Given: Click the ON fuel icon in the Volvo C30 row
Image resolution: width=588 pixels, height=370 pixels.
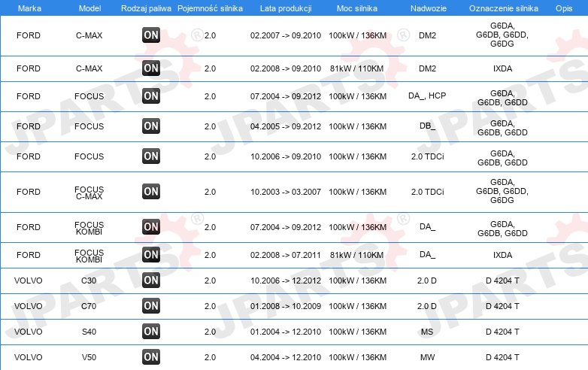Looking at the screenshot, I should (x=151, y=280).
